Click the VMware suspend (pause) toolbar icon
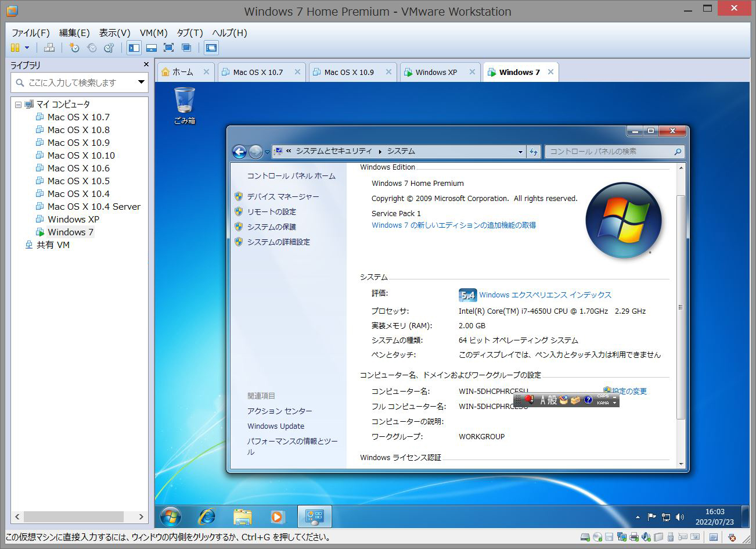This screenshot has height=549, width=756. pyautogui.click(x=15, y=48)
